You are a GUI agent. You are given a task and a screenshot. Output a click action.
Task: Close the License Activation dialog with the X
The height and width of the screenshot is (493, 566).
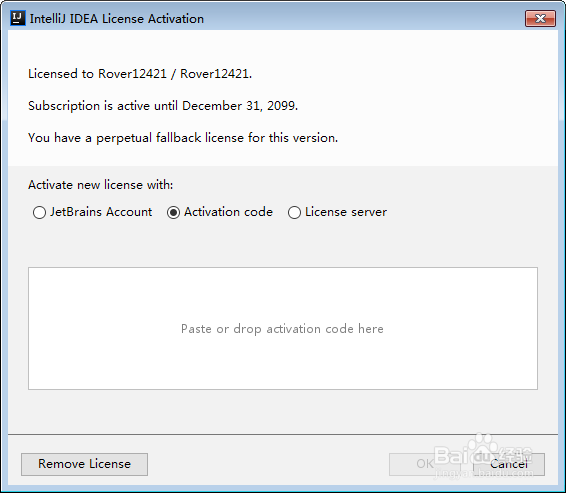coord(540,18)
